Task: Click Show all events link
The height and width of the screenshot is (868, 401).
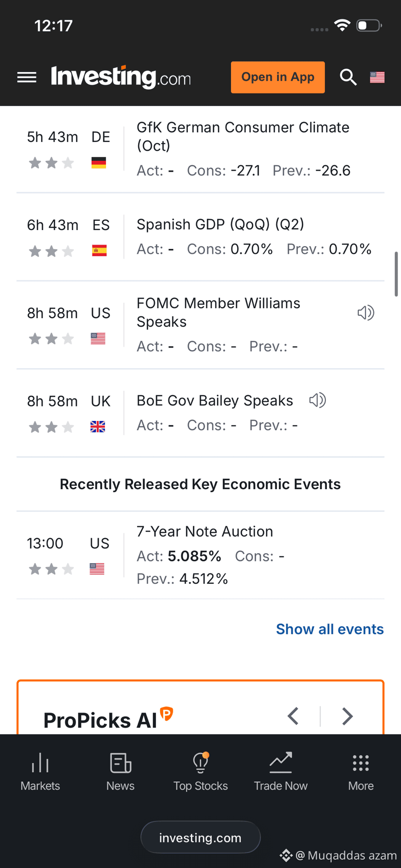Action: 330,629
